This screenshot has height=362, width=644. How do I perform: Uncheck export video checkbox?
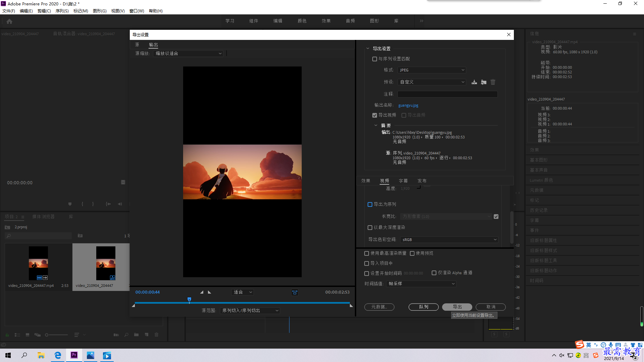pos(374,115)
